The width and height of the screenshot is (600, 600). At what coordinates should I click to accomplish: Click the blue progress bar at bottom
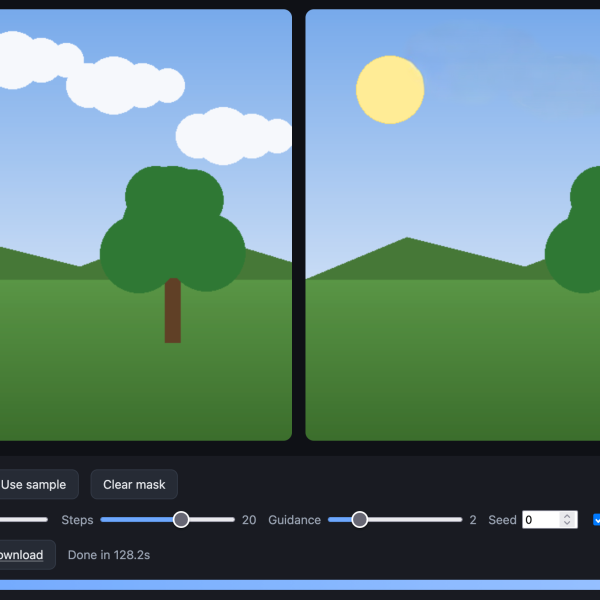pyautogui.click(x=300, y=585)
